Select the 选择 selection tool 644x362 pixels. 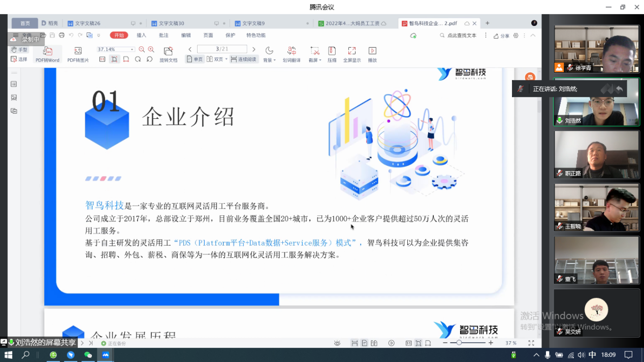click(x=19, y=59)
